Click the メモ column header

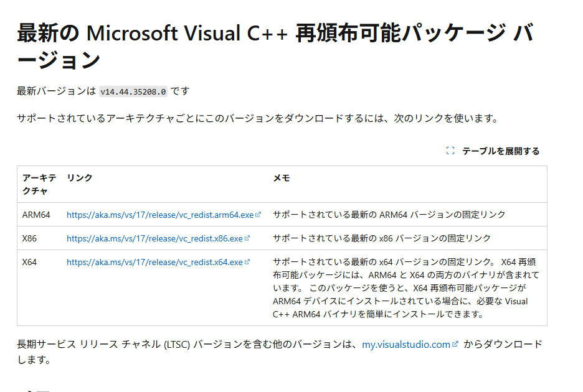point(282,178)
